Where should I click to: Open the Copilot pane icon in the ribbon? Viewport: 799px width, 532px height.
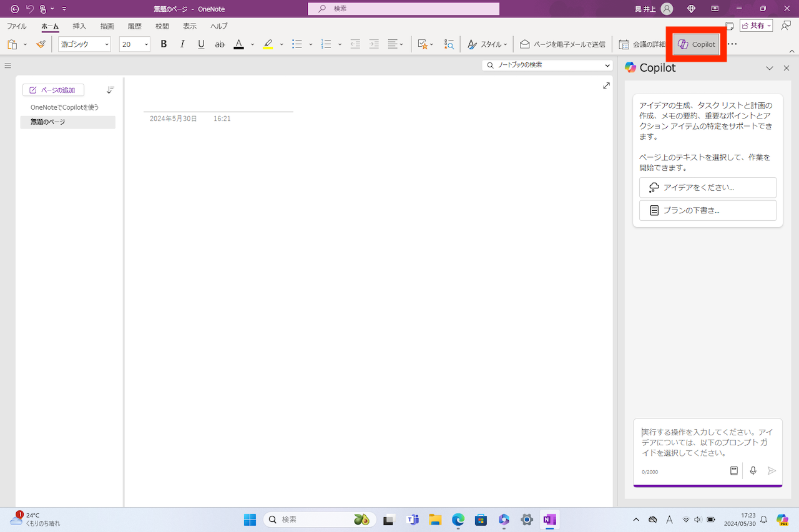click(x=696, y=44)
